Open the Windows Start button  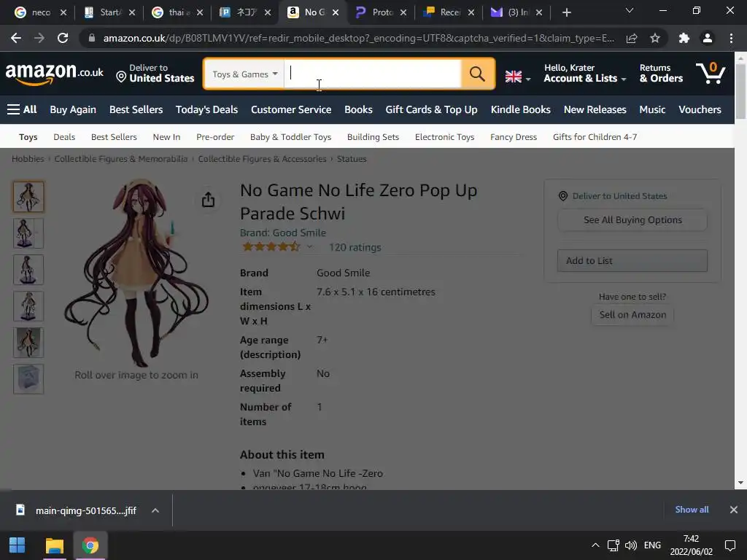pos(18,545)
